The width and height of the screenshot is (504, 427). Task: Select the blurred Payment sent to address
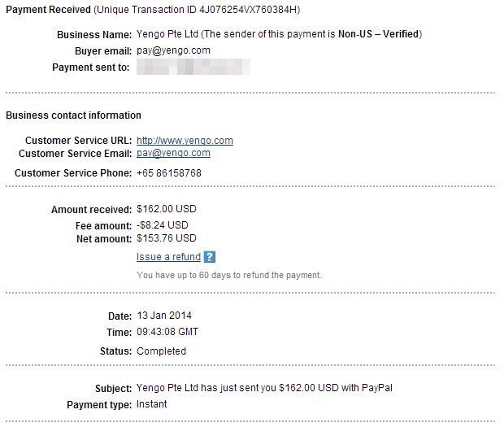(x=193, y=67)
